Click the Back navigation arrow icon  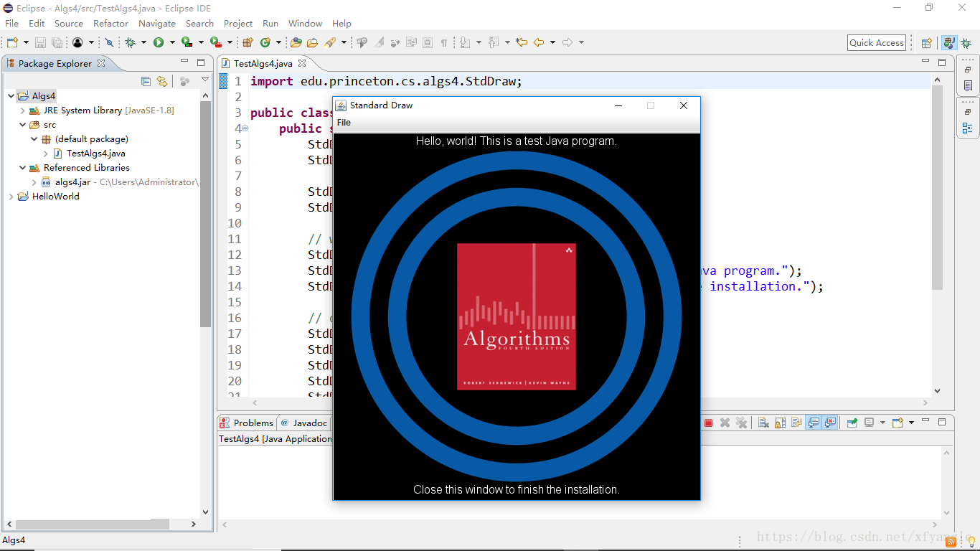[538, 42]
